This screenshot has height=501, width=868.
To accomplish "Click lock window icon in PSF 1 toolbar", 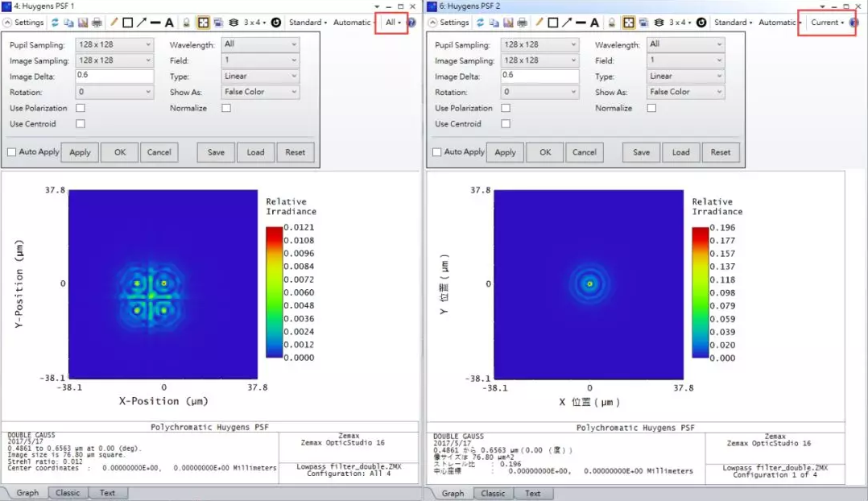I will pyautogui.click(x=187, y=23).
